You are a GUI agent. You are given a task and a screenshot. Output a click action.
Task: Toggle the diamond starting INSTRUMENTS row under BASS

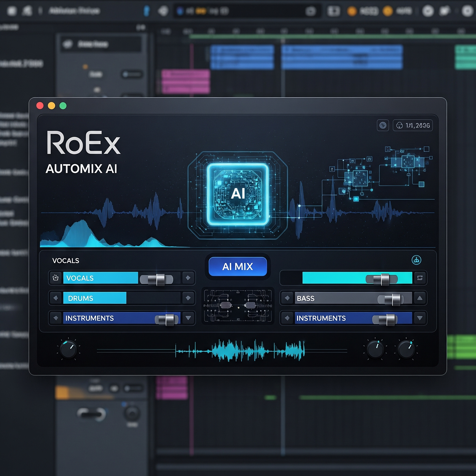click(x=287, y=318)
